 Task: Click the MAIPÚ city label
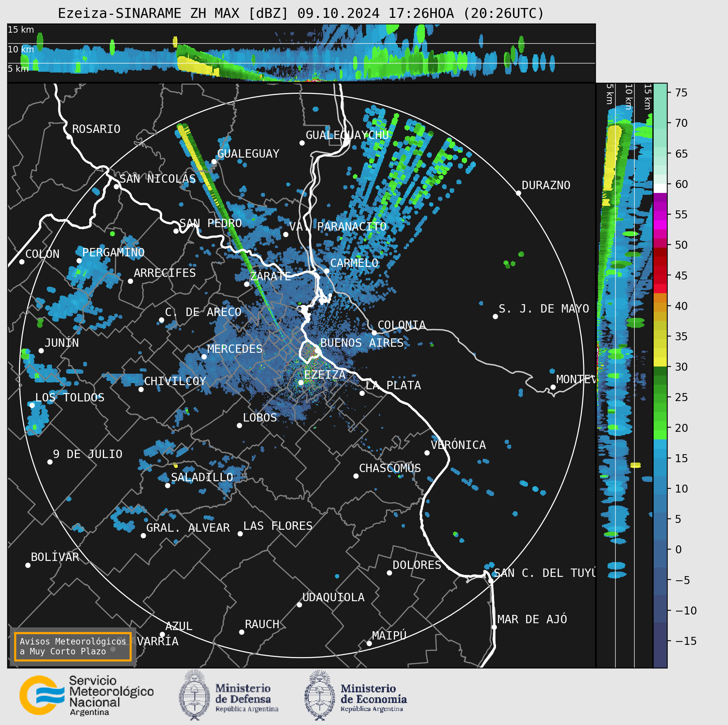click(x=389, y=635)
